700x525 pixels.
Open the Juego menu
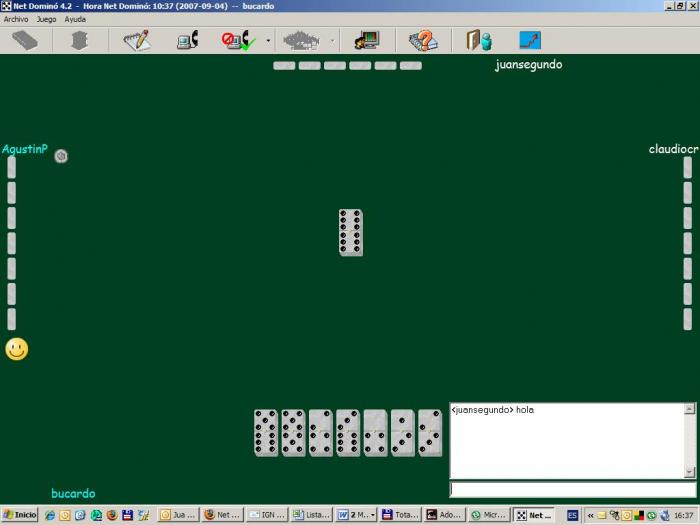point(46,19)
